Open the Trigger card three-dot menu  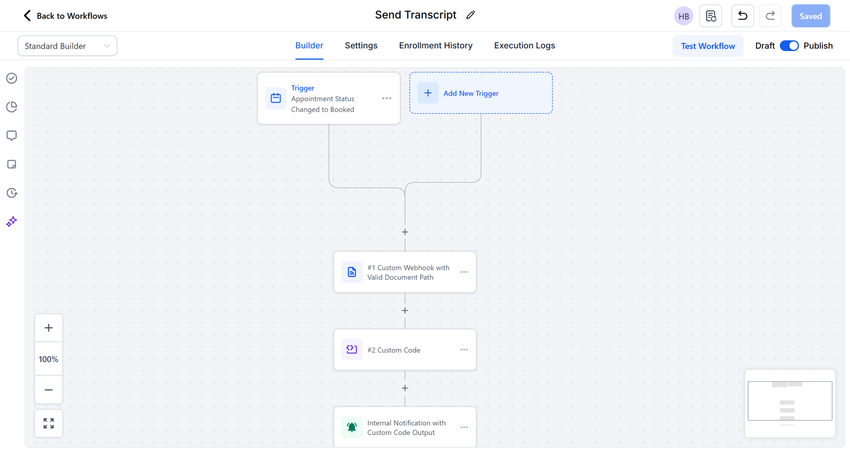387,98
